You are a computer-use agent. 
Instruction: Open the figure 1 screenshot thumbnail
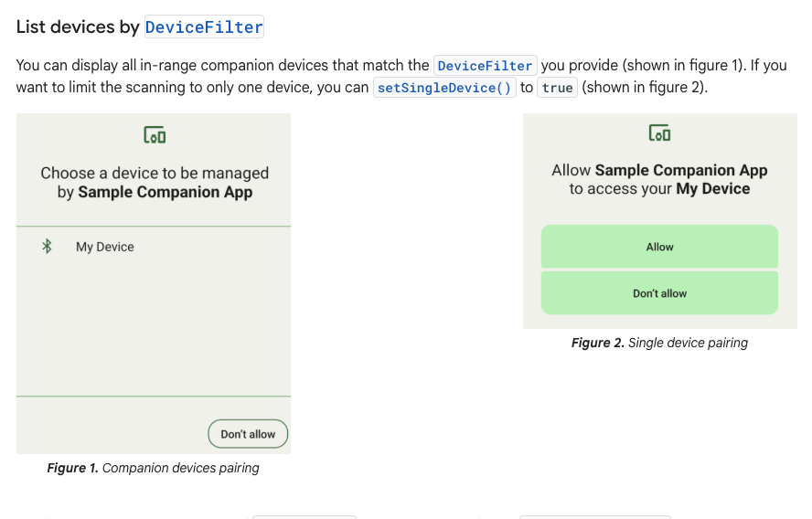[x=154, y=283]
